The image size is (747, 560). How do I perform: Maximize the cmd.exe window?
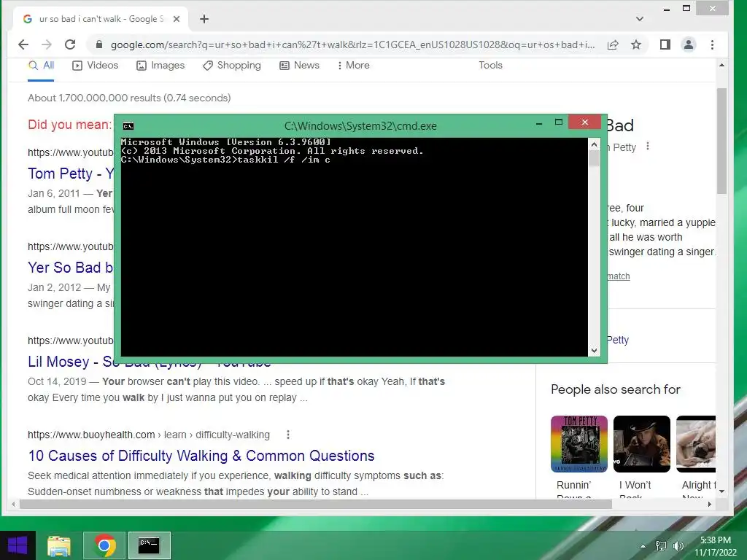point(559,122)
